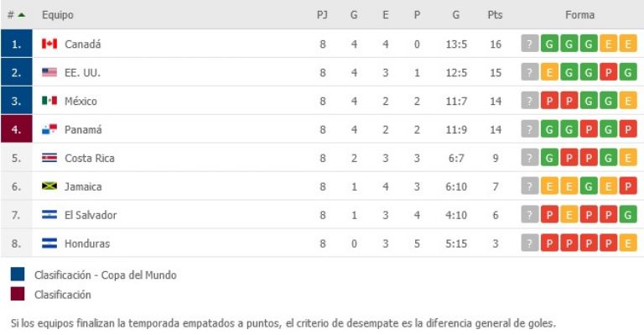
Task: Click the maroon Clasificación legend swatch
Action: (x=18, y=294)
